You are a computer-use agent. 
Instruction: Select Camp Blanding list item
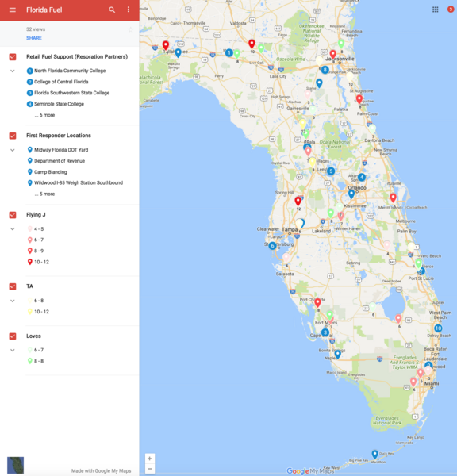click(x=47, y=172)
